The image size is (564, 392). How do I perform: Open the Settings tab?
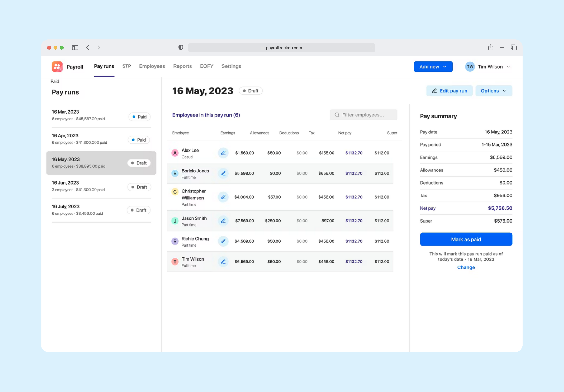(231, 66)
